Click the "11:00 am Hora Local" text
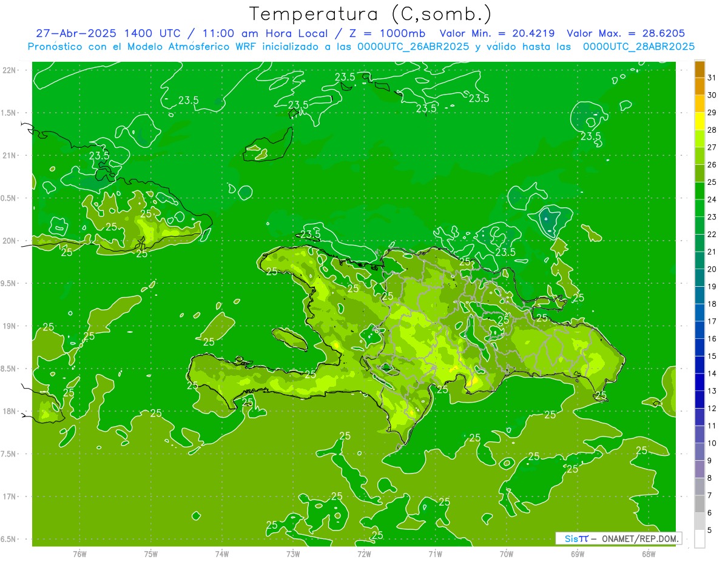This screenshot has width=728, height=562. (x=265, y=33)
